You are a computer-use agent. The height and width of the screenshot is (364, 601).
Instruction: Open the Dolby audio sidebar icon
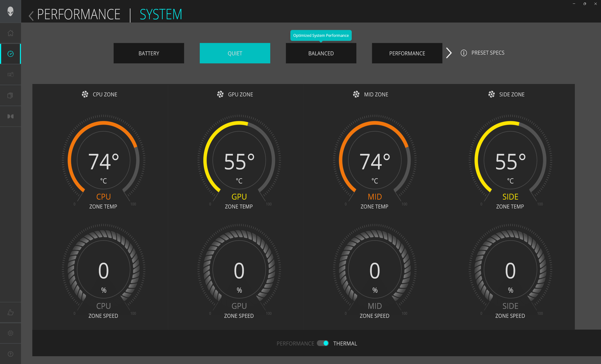point(10,116)
